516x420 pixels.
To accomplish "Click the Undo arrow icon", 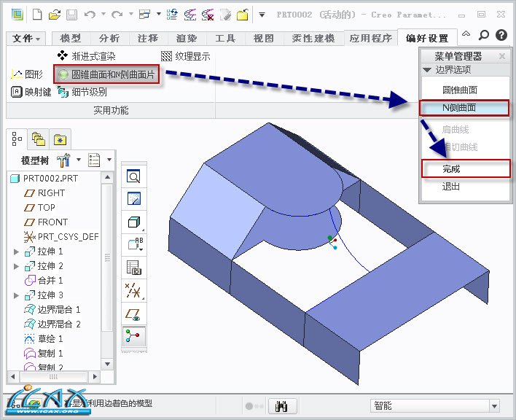I will pyautogui.click(x=90, y=15).
